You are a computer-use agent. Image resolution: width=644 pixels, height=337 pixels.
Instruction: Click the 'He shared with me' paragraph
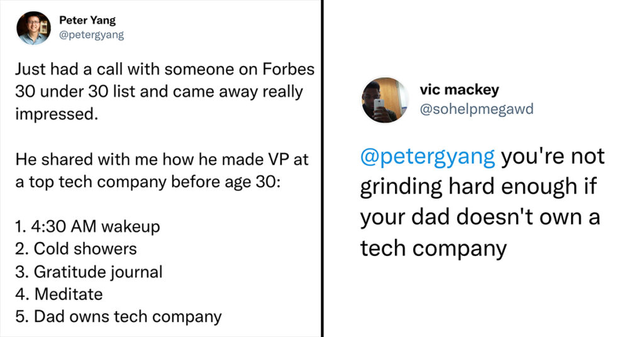pos(162,170)
